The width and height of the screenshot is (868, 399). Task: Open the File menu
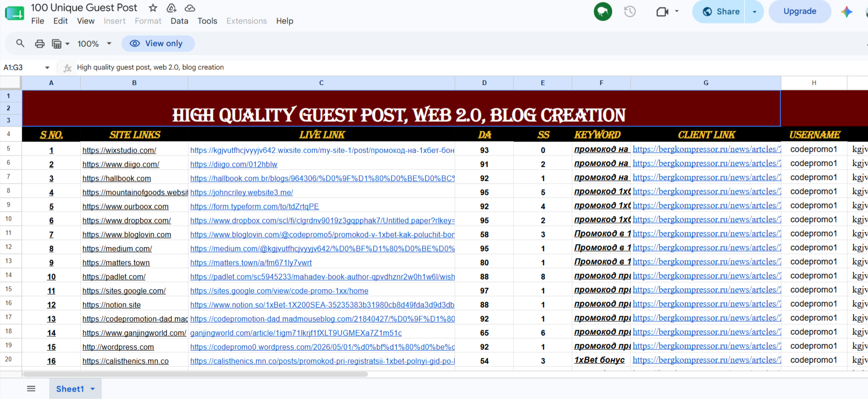click(37, 21)
